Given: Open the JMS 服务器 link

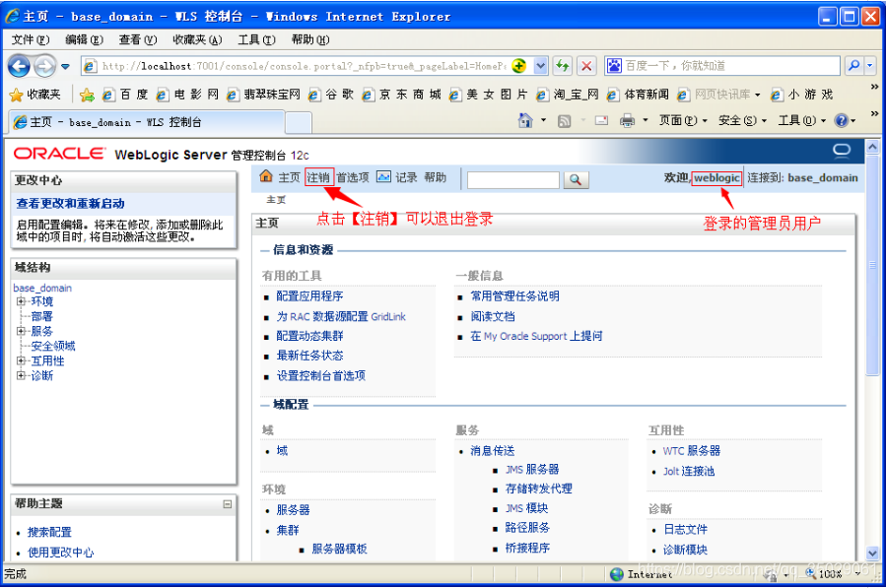Looking at the screenshot, I should point(532,470).
